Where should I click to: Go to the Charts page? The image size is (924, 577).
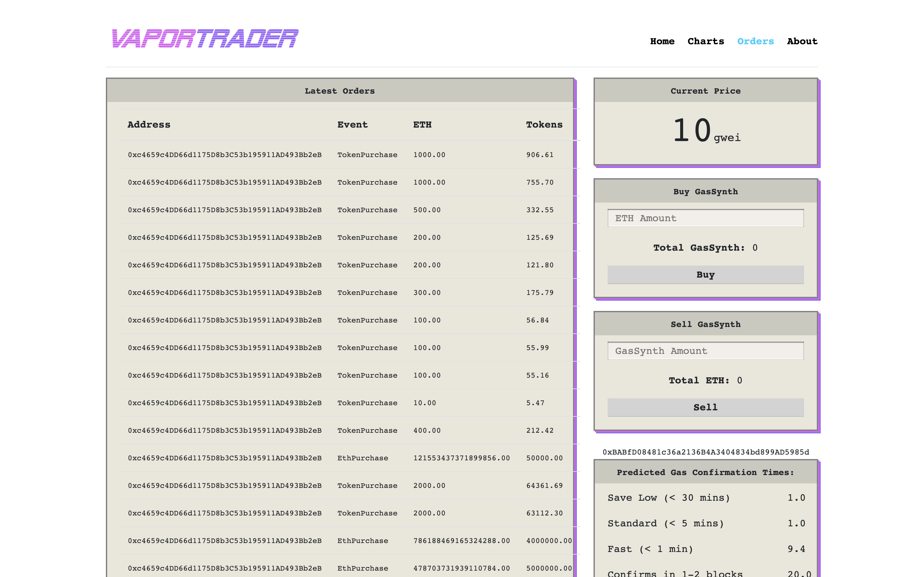(706, 41)
